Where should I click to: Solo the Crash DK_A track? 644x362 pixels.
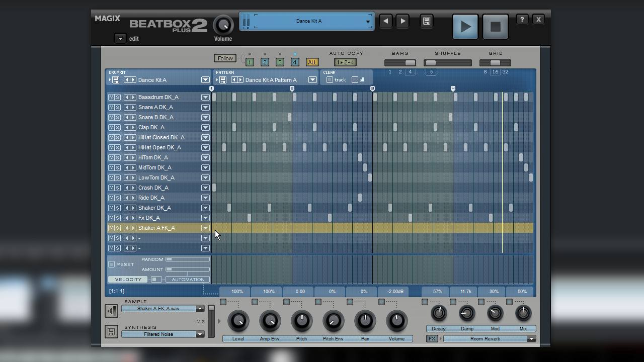point(117,188)
